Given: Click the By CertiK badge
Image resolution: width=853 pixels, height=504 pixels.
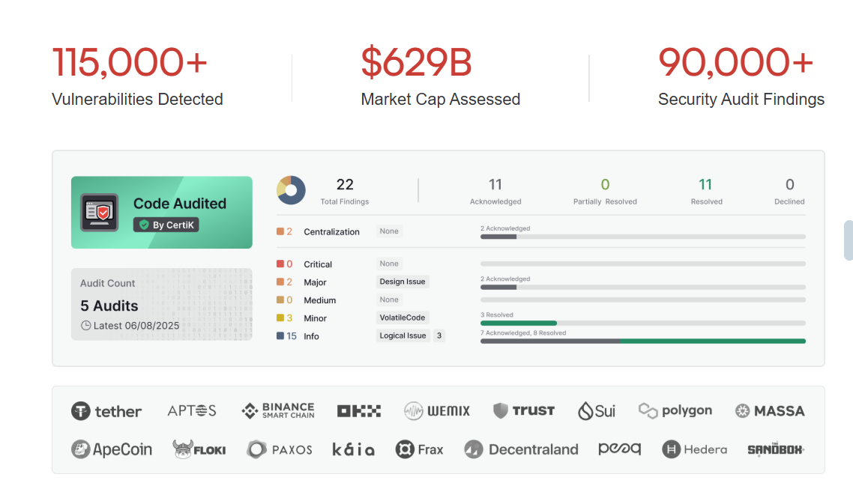Looking at the screenshot, I should 166,225.
